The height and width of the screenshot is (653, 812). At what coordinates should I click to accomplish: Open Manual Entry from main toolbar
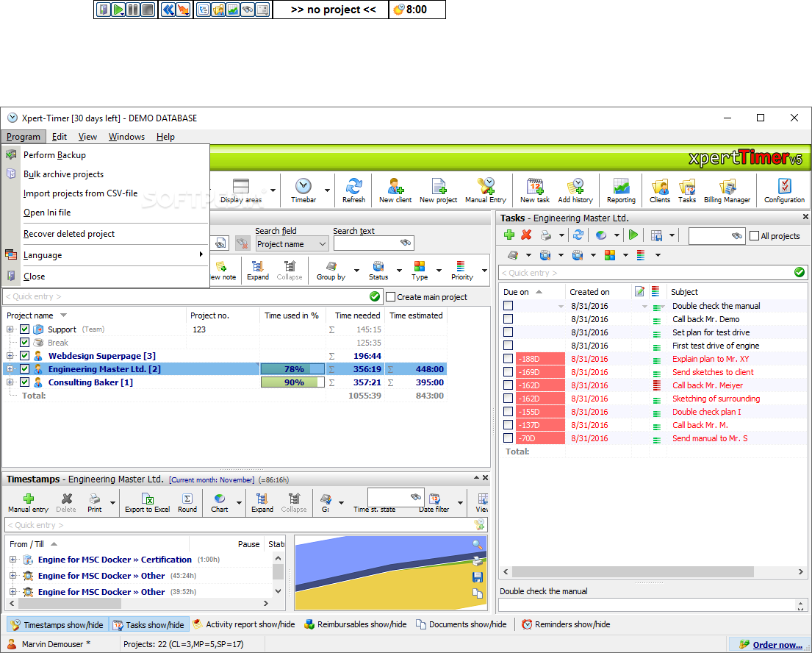(x=485, y=190)
